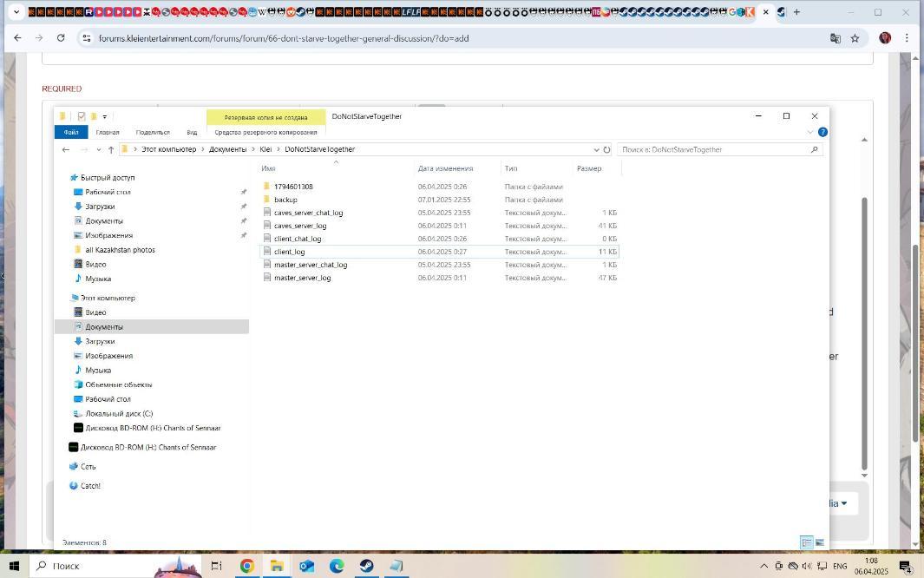Open the customize quick access toolbar dropdown
This screenshot has width=924, height=578.
(105, 116)
